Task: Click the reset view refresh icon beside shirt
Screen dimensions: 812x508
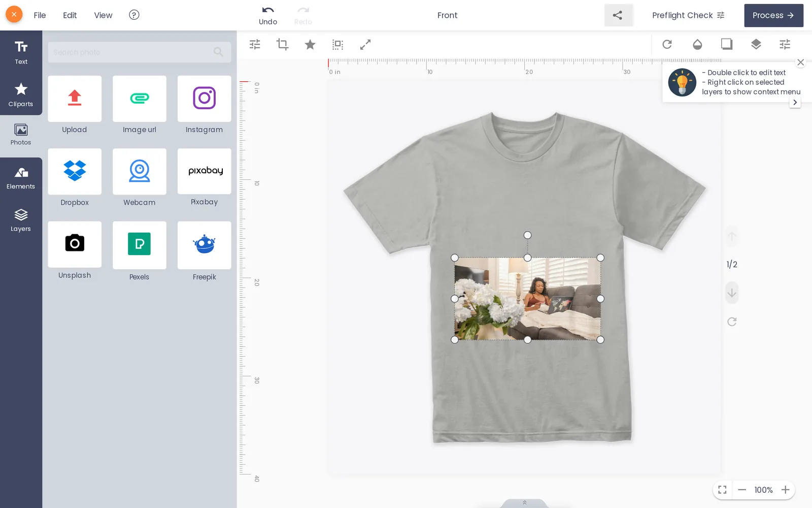Action: point(732,322)
